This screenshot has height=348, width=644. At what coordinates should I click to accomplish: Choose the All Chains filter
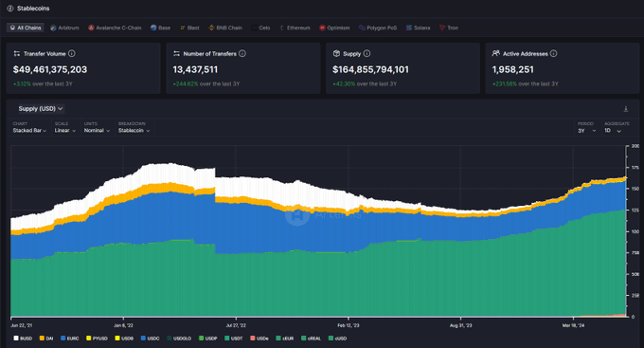(x=26, y=27)
